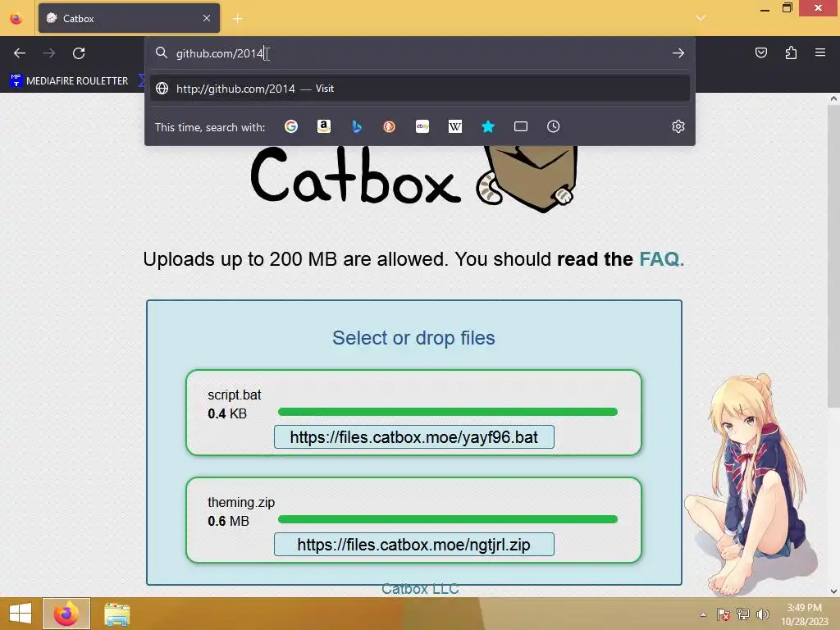The width and height of the screenshot is (840, 630).
Task: Visit http://github.com/2014 suggestion
Action: tap(419, 89)
